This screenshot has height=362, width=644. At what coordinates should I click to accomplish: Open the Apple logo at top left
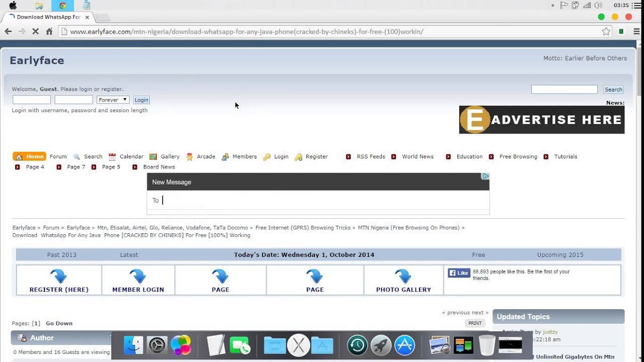coord(13,6)
